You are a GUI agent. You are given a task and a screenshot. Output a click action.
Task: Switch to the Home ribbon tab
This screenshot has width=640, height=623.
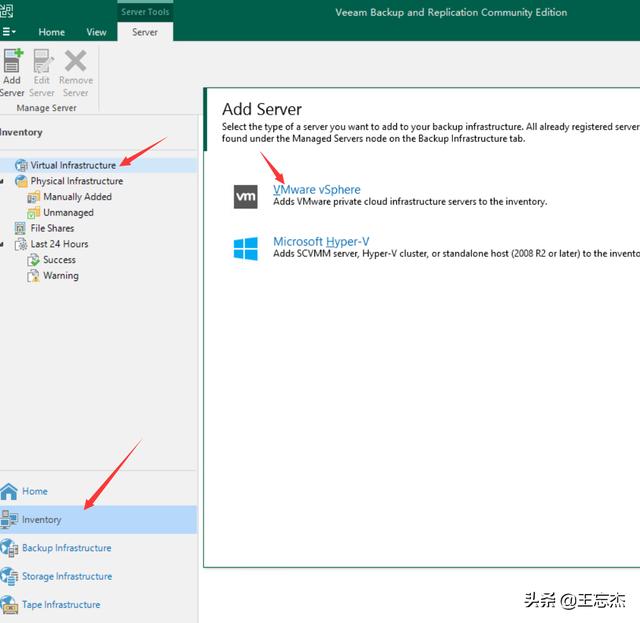(51, 32)
